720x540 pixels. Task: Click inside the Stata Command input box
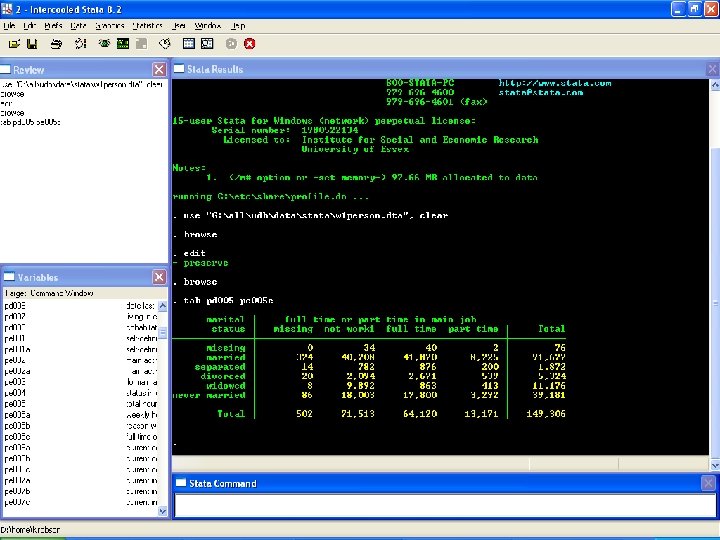click(445, 506)
